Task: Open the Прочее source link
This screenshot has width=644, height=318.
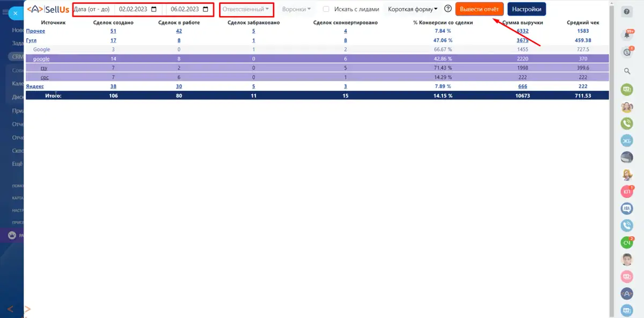Action: click(35, 31)
